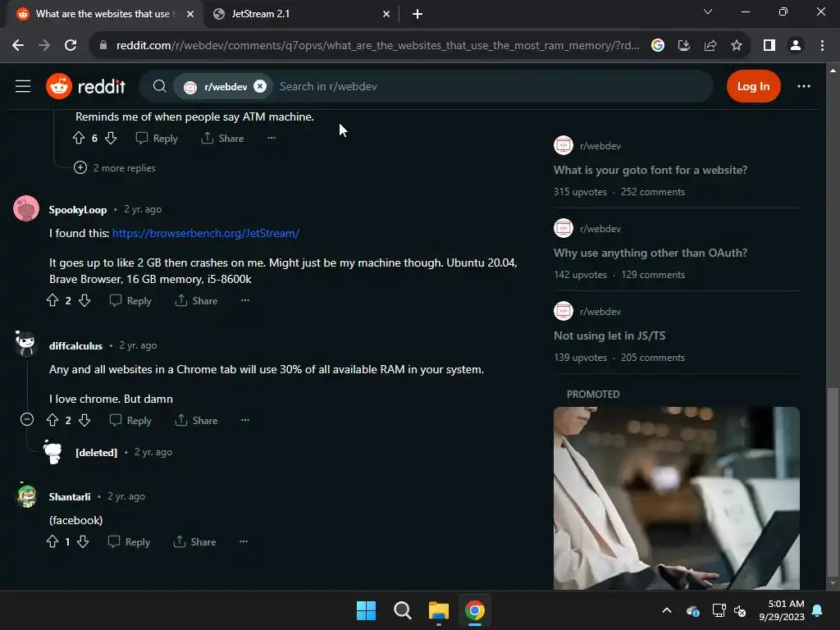Reply to Shantarli's comment
Image resolution: width=840 pixels, height=630 pixels.
point(129,541)
